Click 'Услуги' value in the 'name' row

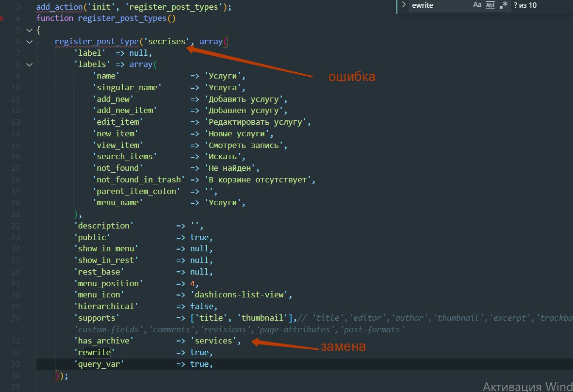[x=223, y=76]
